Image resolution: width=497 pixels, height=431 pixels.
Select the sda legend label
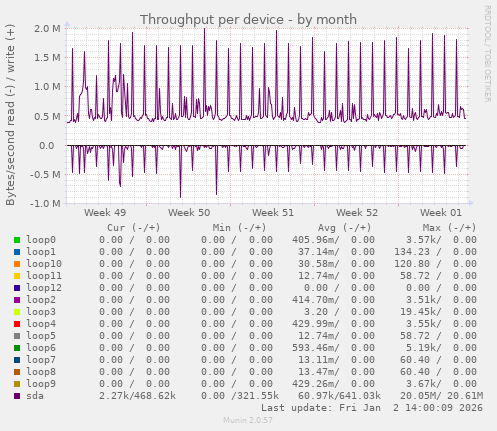coord(35,396)
